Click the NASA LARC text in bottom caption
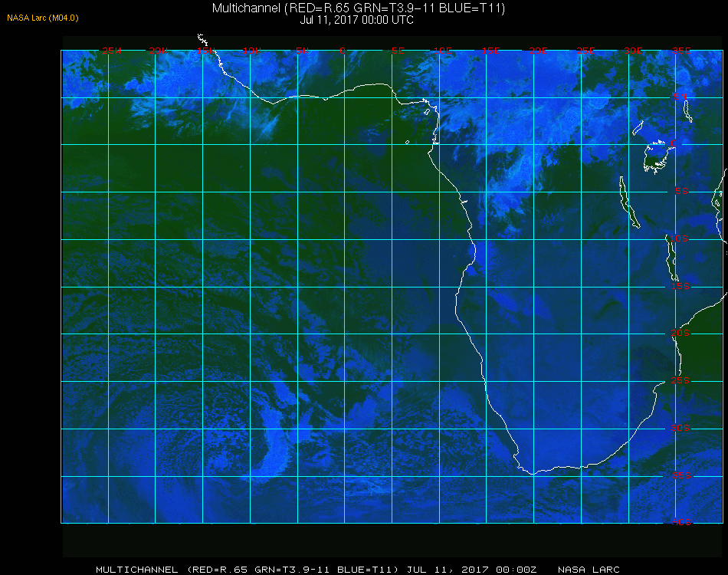Screen dimensions: 728x575 pos(589,570)
